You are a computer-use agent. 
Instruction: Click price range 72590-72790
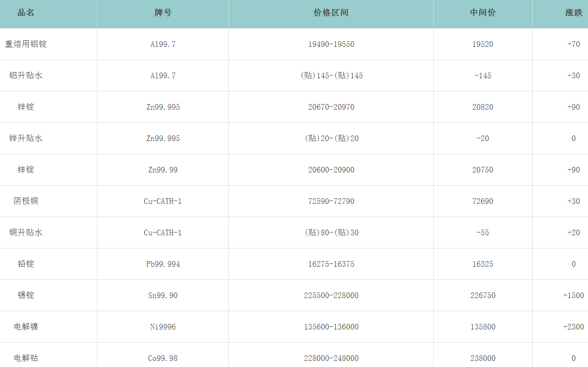331,201
